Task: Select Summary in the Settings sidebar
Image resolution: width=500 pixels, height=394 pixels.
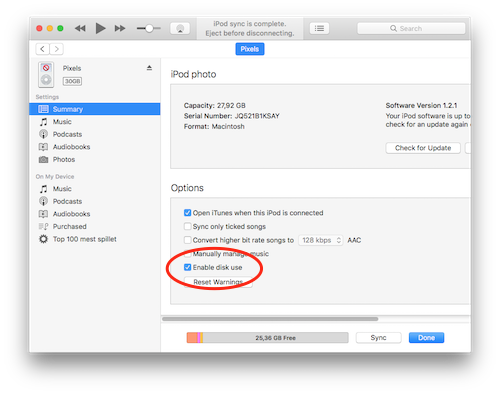Action: (x=95, y=109)
